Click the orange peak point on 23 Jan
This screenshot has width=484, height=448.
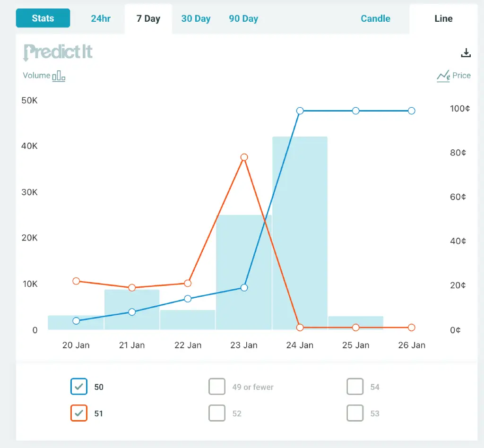[244, 157]
